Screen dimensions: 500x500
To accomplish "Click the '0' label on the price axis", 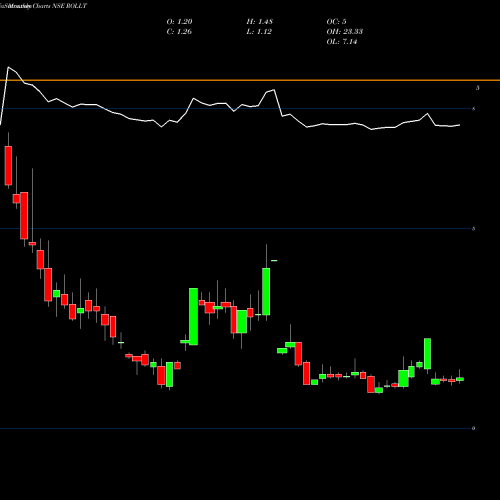I will (x=473, y=428).
